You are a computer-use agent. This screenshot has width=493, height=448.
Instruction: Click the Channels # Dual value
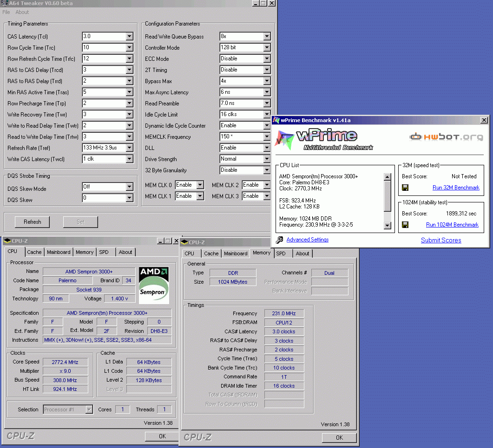(x=329, y=273)
